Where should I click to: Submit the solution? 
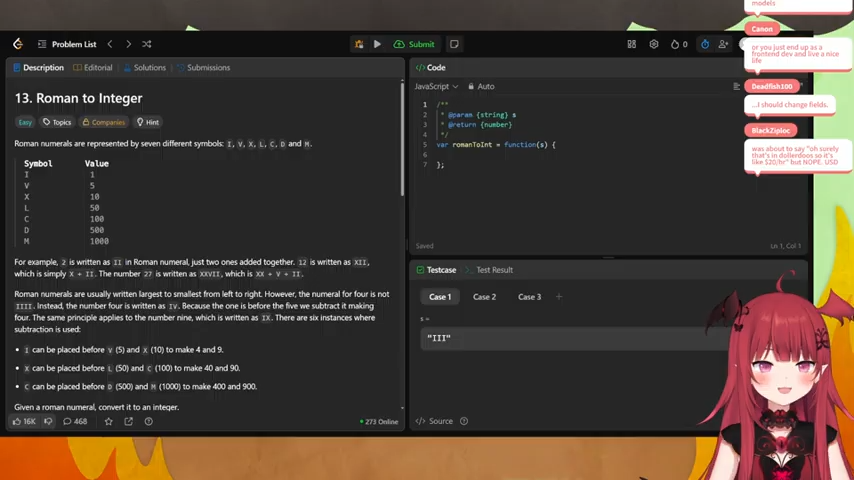click(414, 44)
